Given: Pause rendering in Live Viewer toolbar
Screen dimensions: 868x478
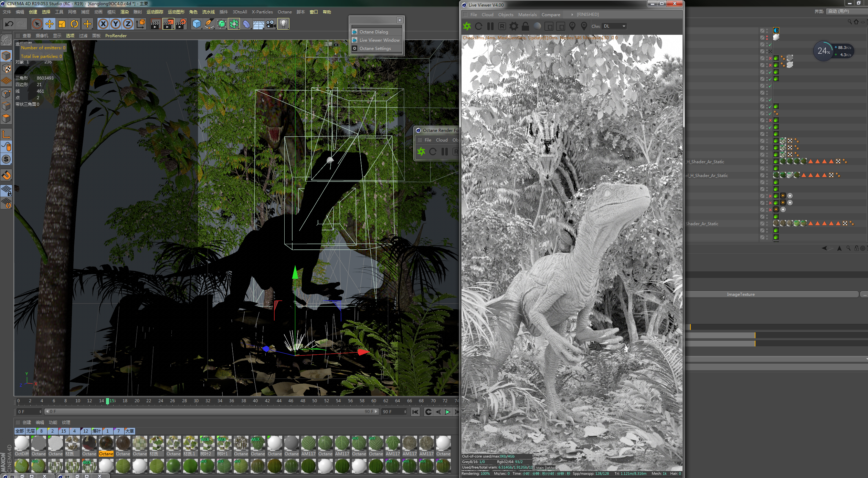Looking at the screenshot, I should click(490, 26).
